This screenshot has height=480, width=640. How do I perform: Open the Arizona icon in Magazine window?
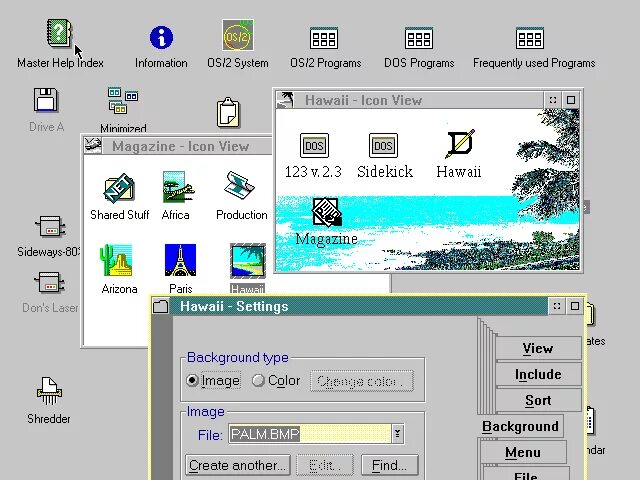pyautogui.click(x=116, y=260)
